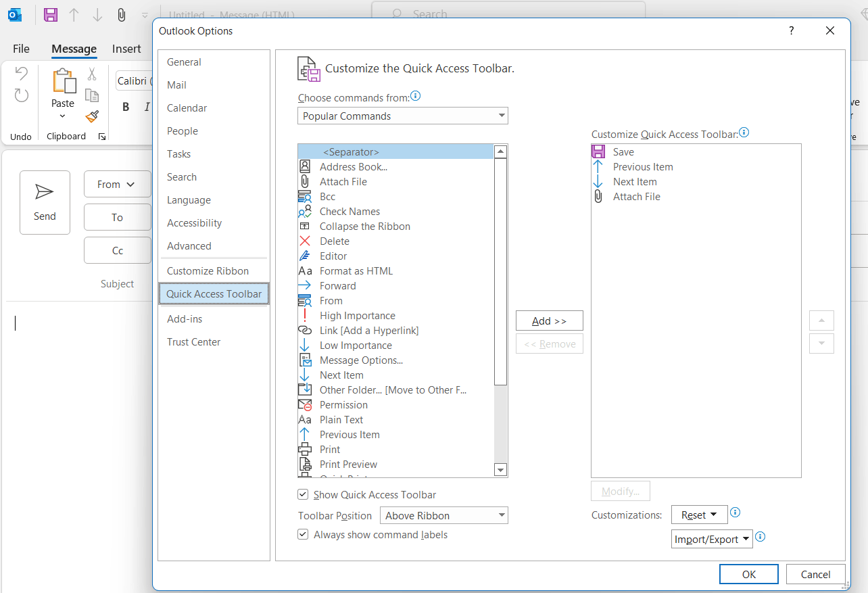
Task: Click the Link hyperlink chain icon
Action: coord(305,330)
